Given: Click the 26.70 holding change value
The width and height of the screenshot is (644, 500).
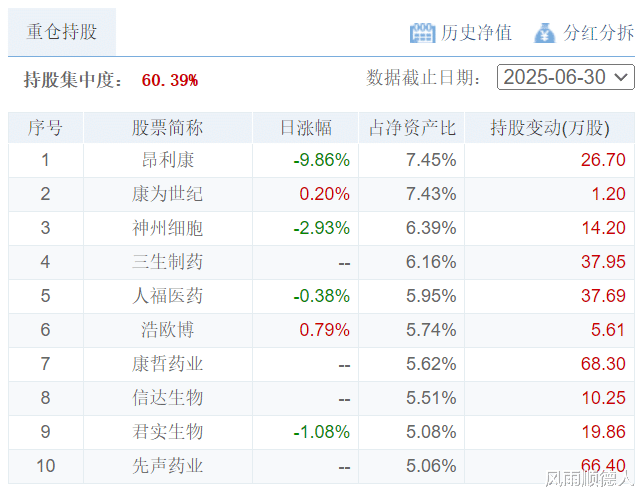Looking at the screenshot, I should point(603,160).
